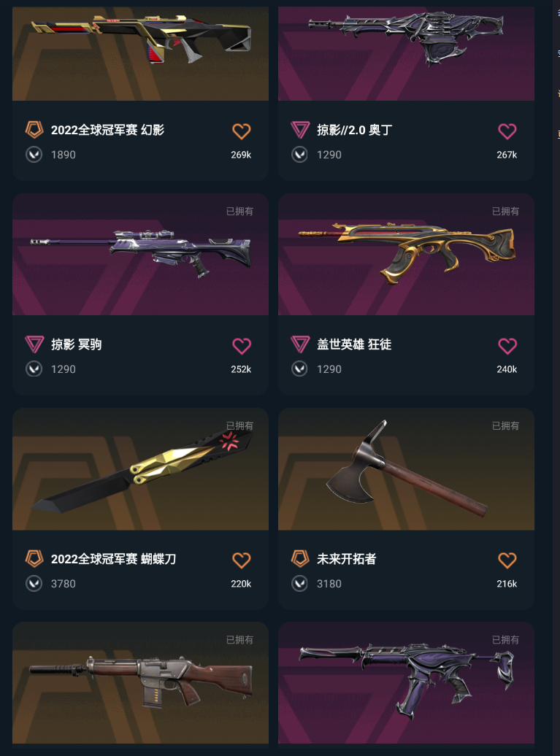This screenshot has width=560, height=756.
Task: View the butterfly knife skin image
Action: [x=140, y=469]
